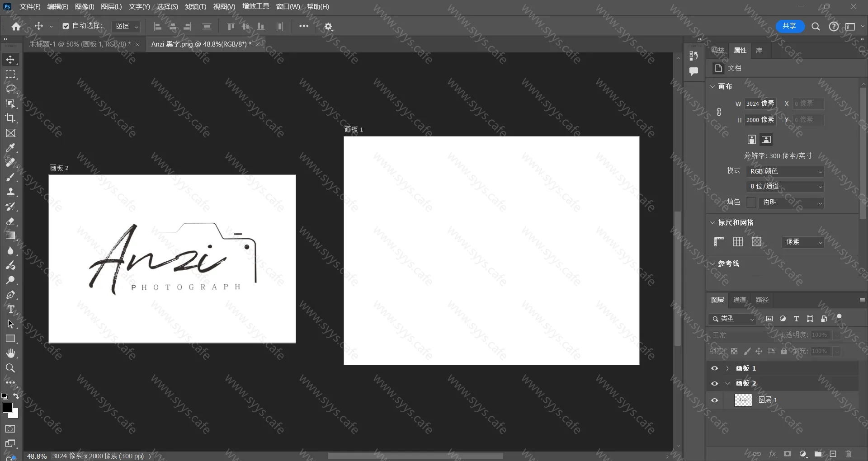Expand the 画板 1 layer group
This screenshot has height=461, width=868.
(x=727, y=368)
